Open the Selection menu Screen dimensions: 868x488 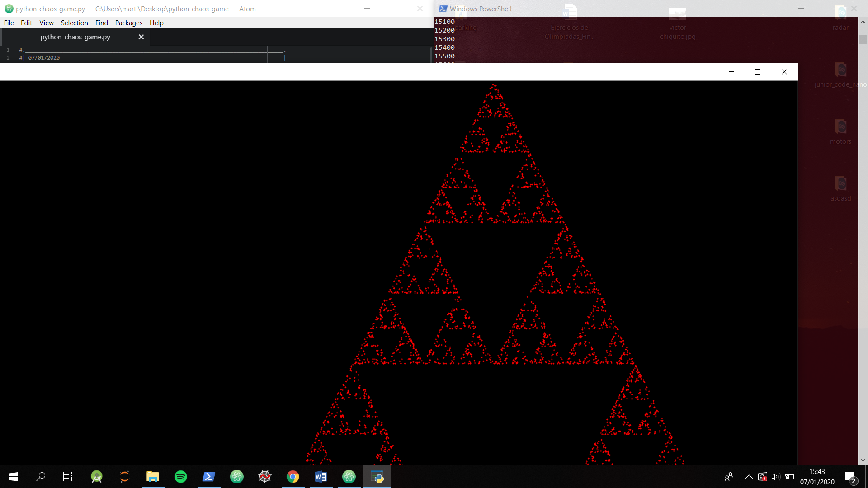click(x=74, y=23)
